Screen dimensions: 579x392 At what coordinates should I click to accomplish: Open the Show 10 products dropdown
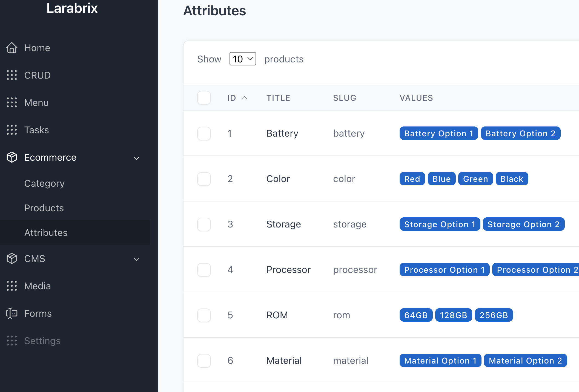(x=243, y=59)
